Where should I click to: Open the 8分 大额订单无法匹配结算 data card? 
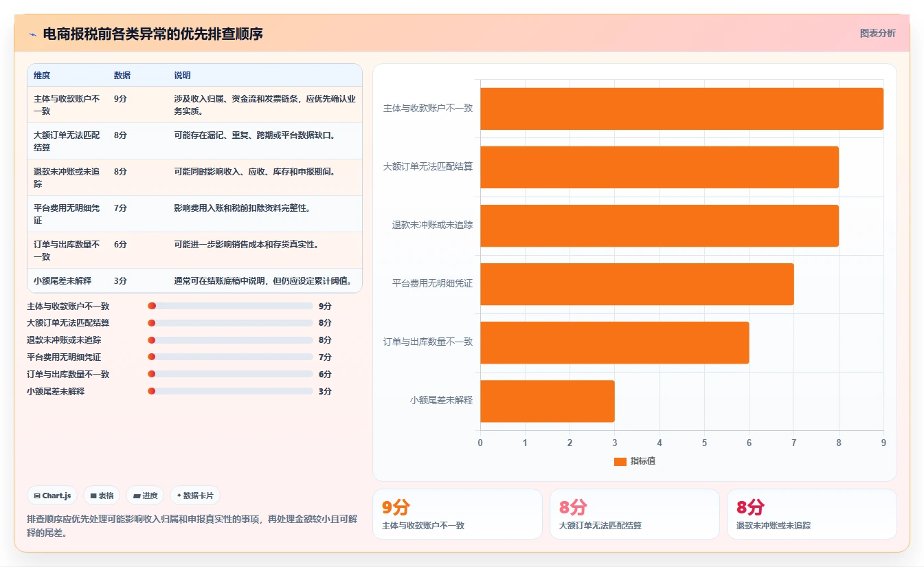coord(635,514)
